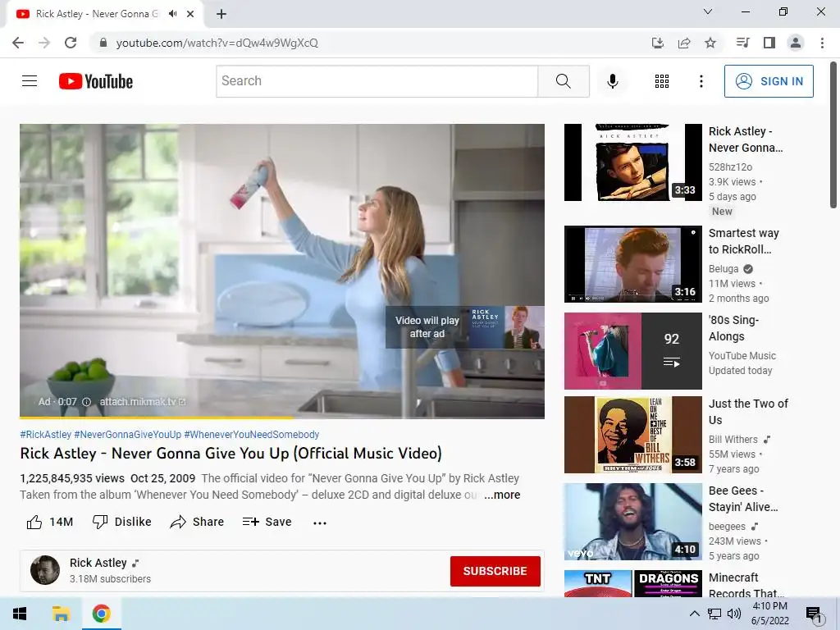The image size is (840, 630).
Task: Open Chrome media controls icon
Action: 742,43
